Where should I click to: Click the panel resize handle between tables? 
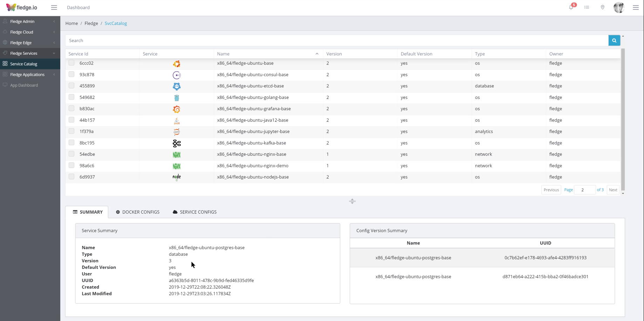click(352, 201)
